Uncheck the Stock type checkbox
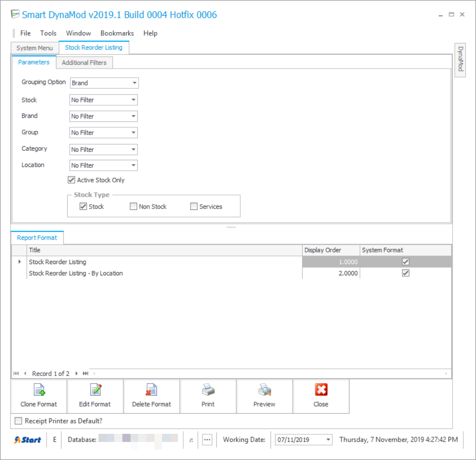Viewport: 476px width, 460px height. coord(83,206)
